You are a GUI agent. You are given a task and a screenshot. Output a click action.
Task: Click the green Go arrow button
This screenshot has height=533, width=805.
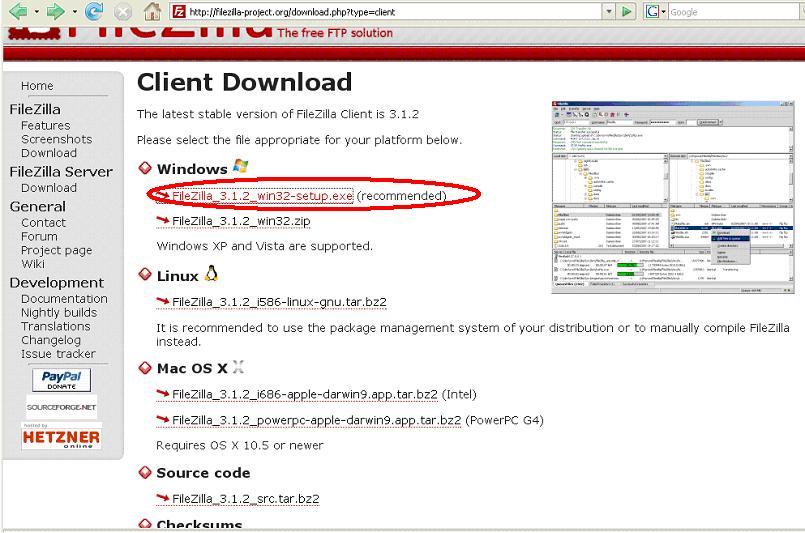coord(626,11)
